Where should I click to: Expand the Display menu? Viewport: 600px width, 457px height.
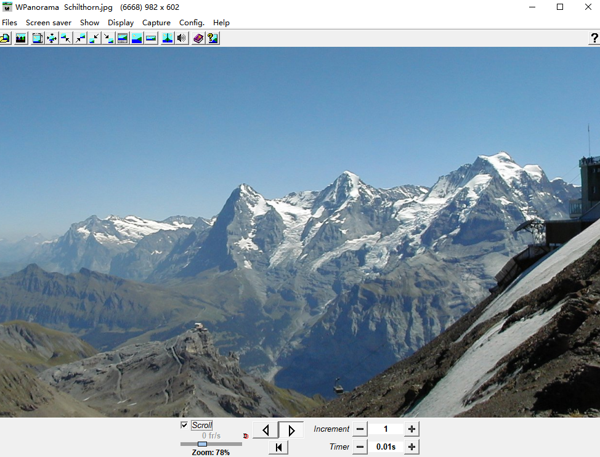click(x=121, y=22)
